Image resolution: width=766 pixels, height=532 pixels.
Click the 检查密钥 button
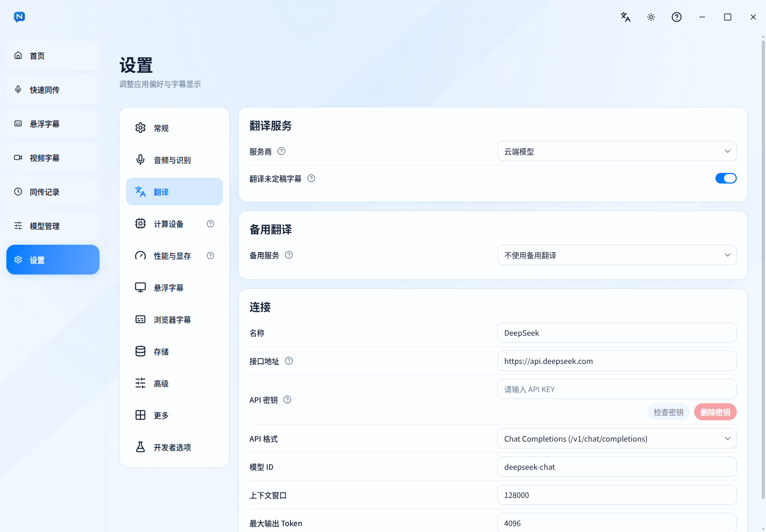point(669,412)
